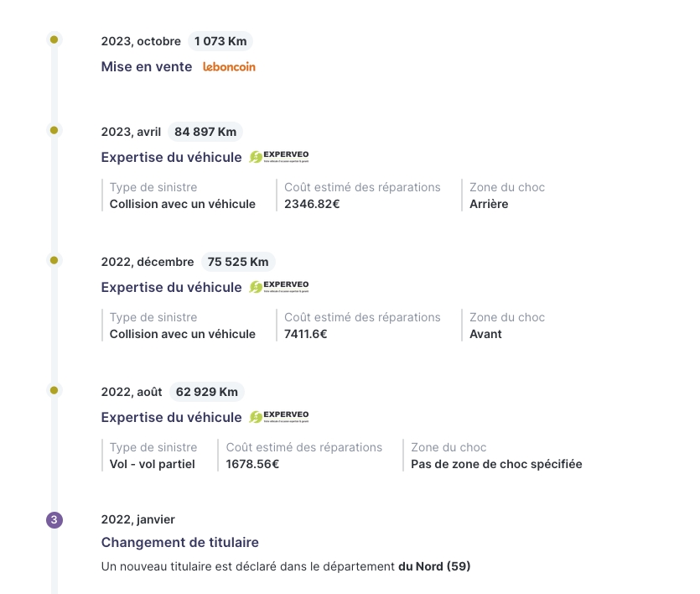The image size is (700, 594).
Task: Click the 62 929 Km mileage badge
Action: click(207, 392)
